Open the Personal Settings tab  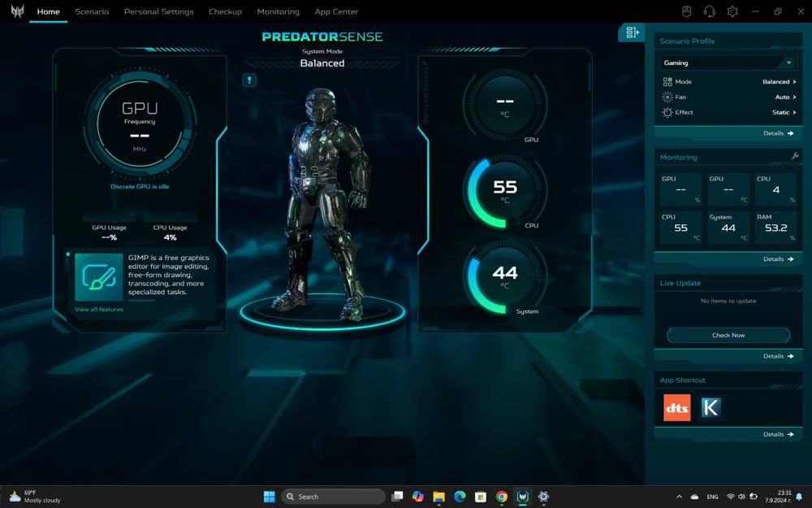(158, 11)
